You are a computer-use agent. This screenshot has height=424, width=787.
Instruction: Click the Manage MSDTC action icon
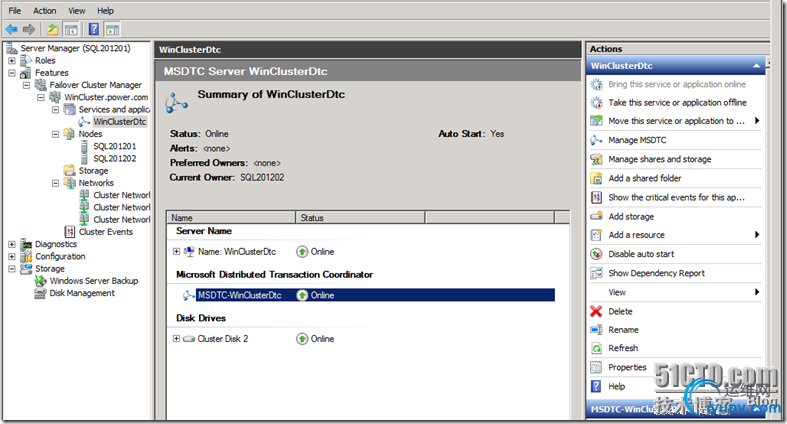click(596, 140)
